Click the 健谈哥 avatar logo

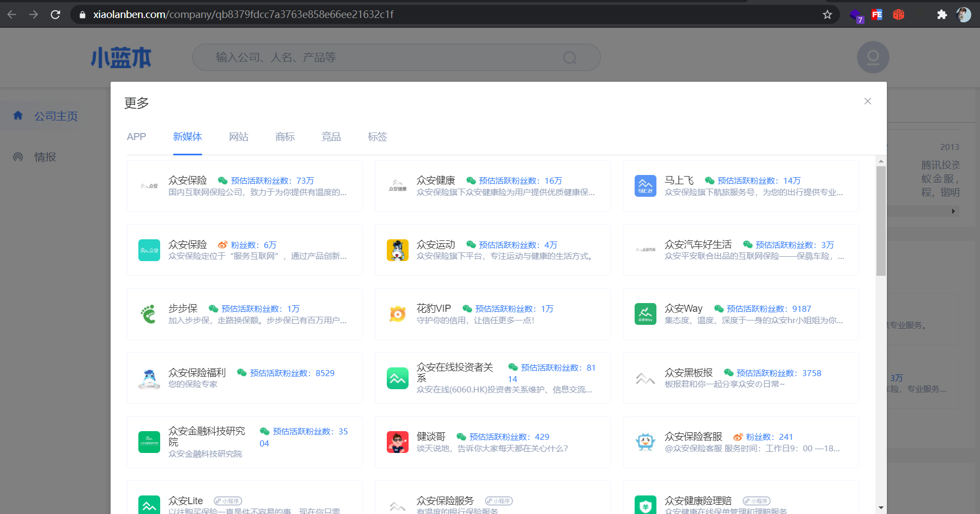pos(398,442)
